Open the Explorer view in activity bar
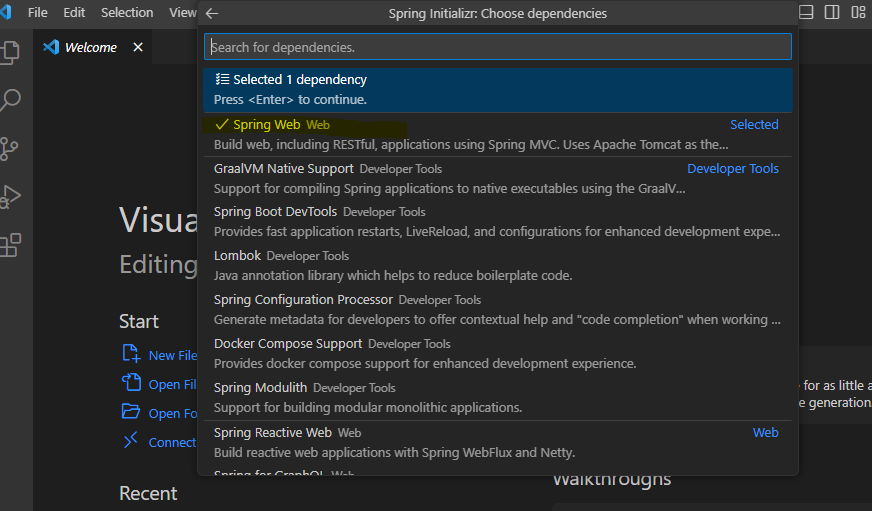Screen dimensions: 872x511 (x=10, y=52)
